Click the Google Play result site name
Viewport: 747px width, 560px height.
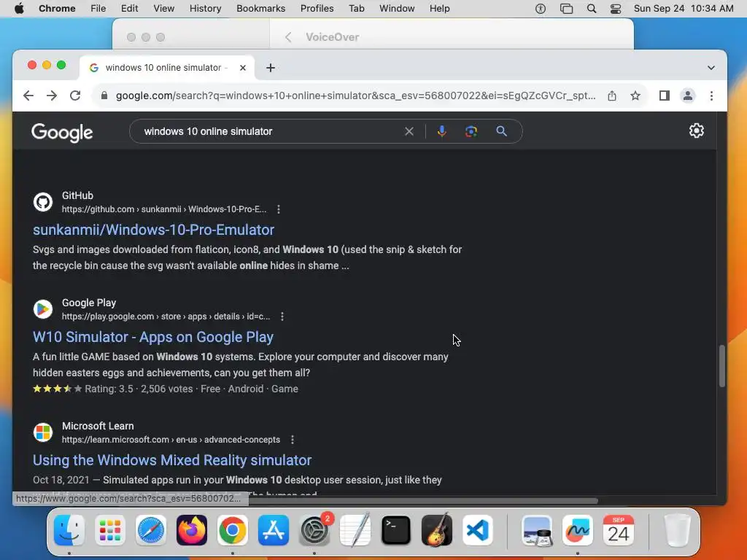89,303
